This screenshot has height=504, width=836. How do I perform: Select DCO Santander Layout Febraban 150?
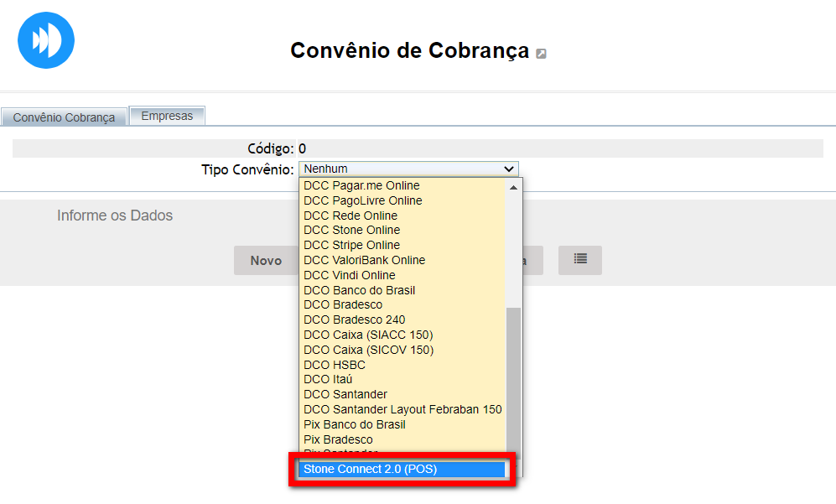(402, 409)
